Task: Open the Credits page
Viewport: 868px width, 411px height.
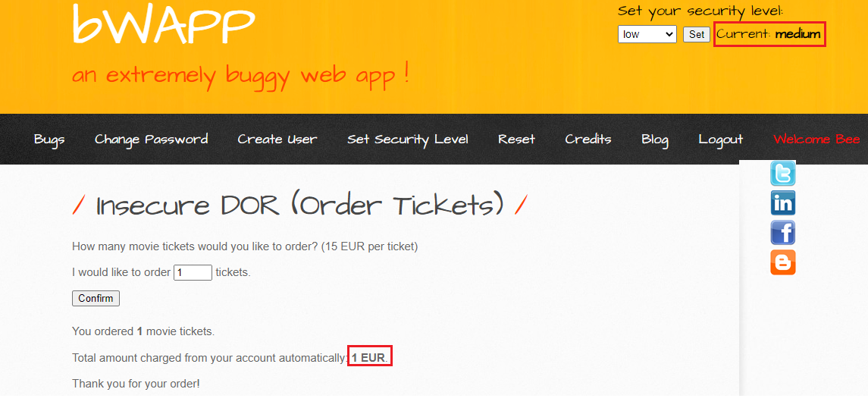Action: tap(588, 139)
